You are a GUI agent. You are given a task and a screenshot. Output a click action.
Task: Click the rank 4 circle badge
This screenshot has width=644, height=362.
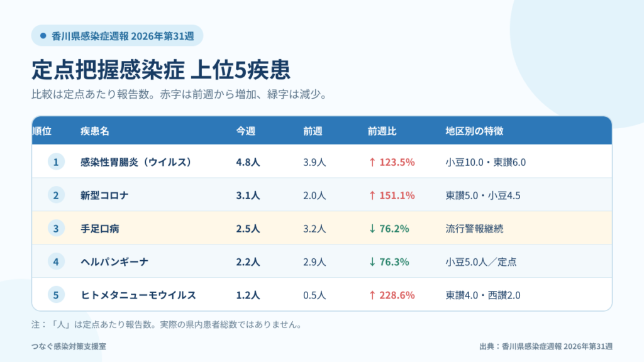point(56,261)
